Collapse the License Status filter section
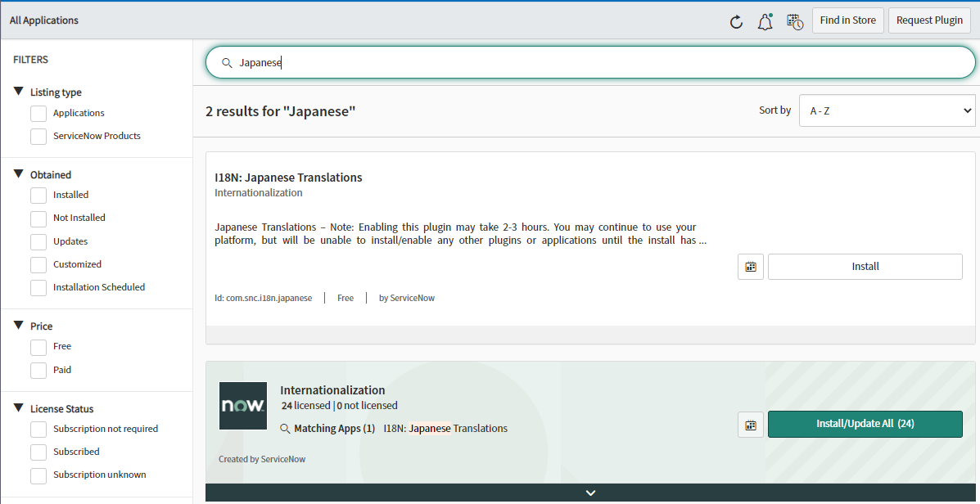The image size is (980, 504). (18, 407)
